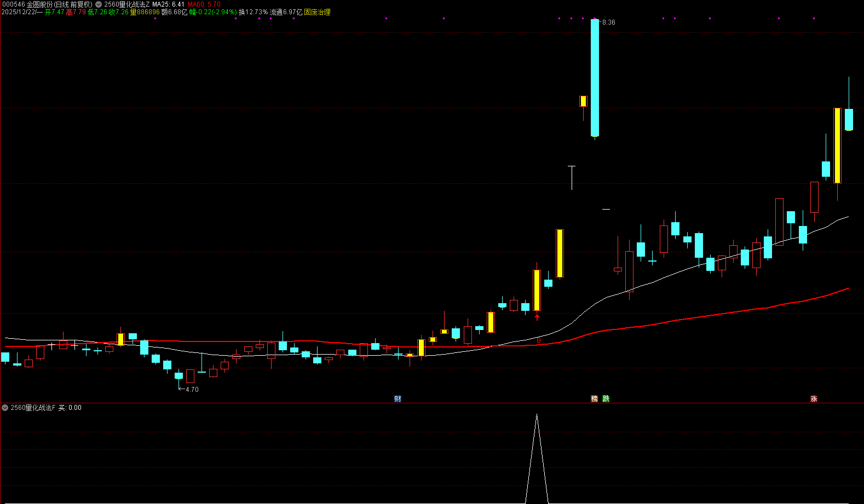The width and height of the screenshot is (864, 504).
Task: Open the 财 financial event marker
Action: [x=398, y=399]
